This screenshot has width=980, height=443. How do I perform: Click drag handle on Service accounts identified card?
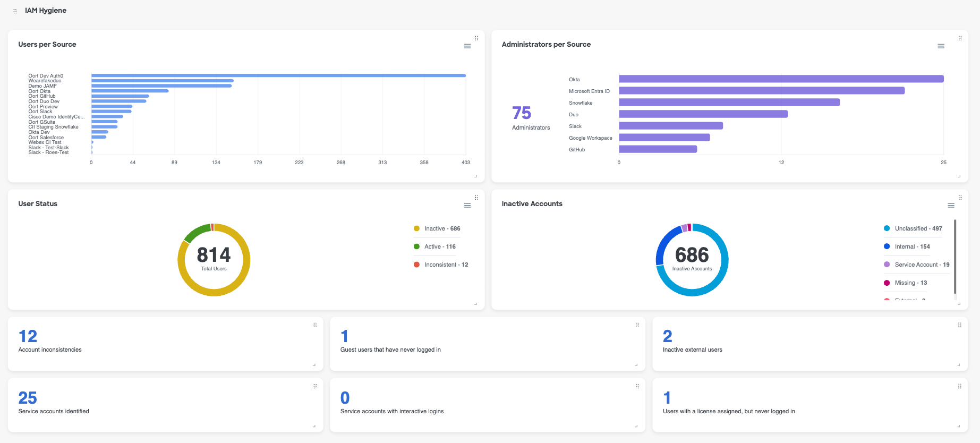point(315,386)
